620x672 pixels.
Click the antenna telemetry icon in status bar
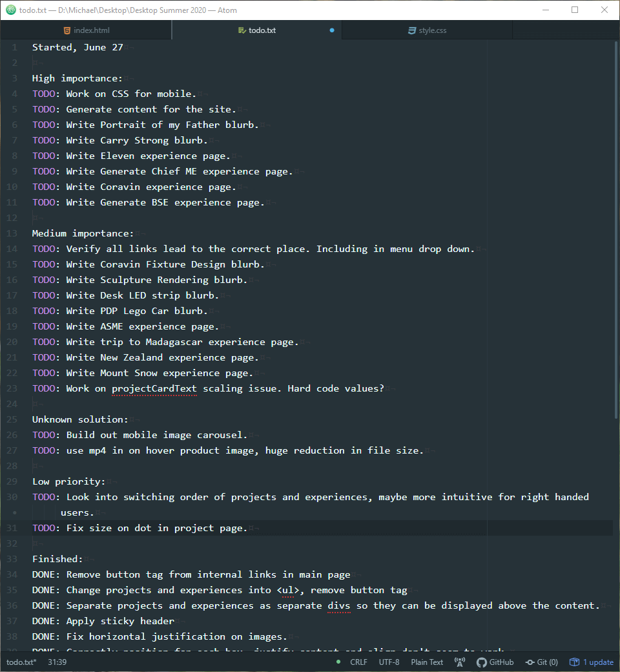(460, 662)
